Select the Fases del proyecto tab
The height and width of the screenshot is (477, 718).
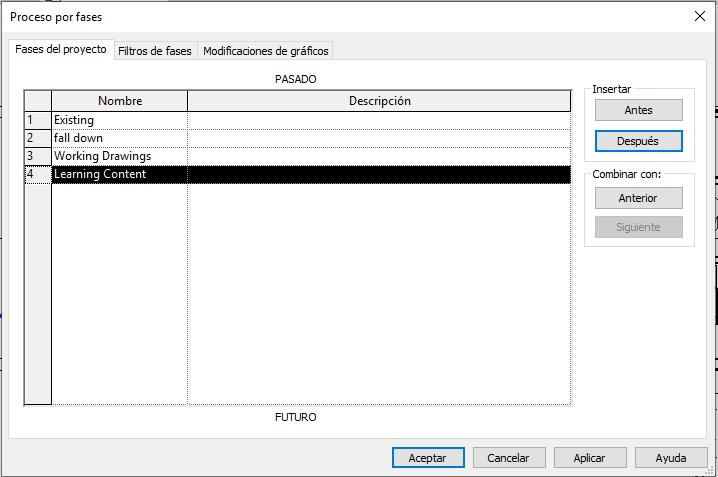60,49
